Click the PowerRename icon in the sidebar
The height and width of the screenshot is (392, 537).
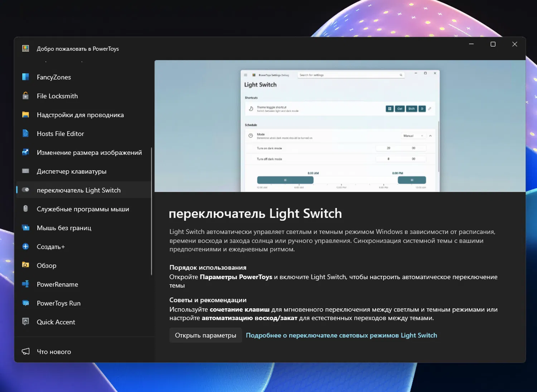25,284
